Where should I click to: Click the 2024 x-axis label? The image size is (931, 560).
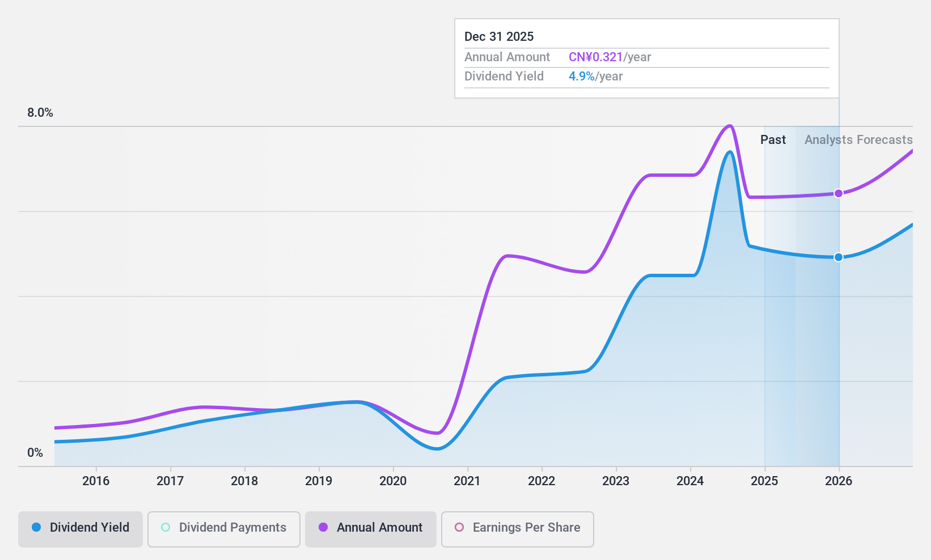pyautogui.click(x=690, y=481)
